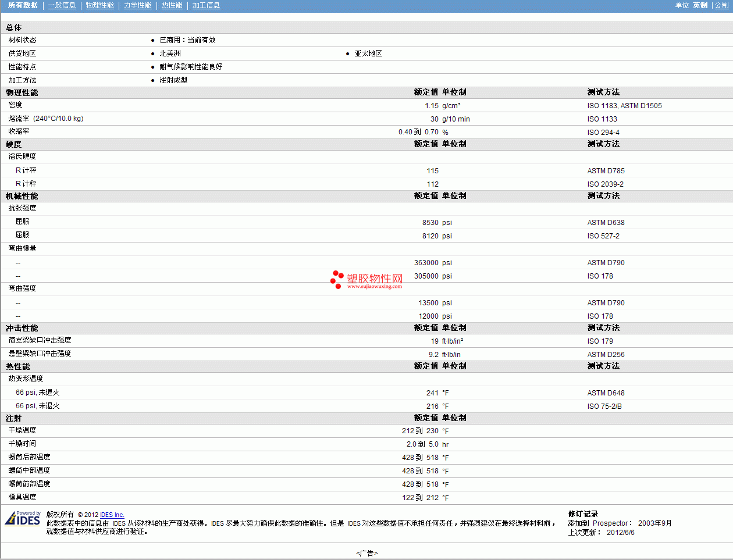Switch to the 物理性能 tab
The image size is (733, 560).
tap(99, 5)
